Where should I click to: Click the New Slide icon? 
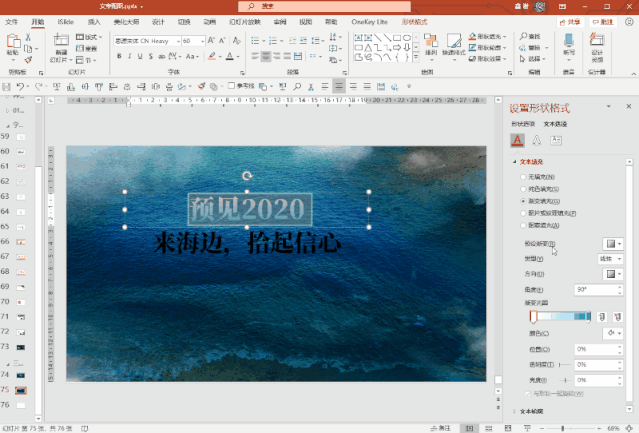pos(61,40)
